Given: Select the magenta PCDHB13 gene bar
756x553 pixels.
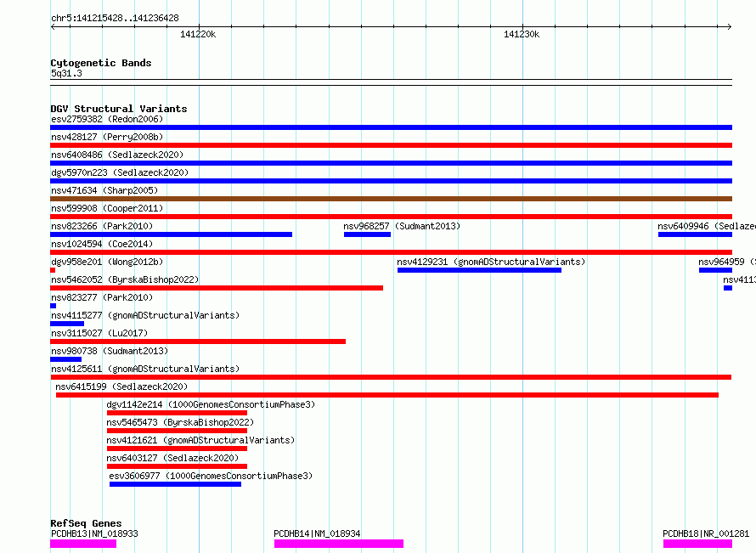Looking at the screenshot, I should [83, 544].
